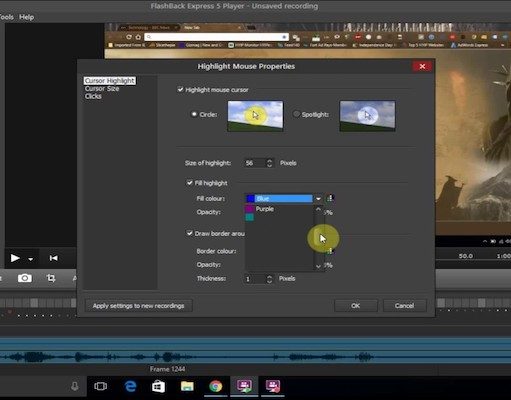The width and height of the screenshot is (511, 400).
Task: Open Microsoft Store from taskbar
Action: 158,386
